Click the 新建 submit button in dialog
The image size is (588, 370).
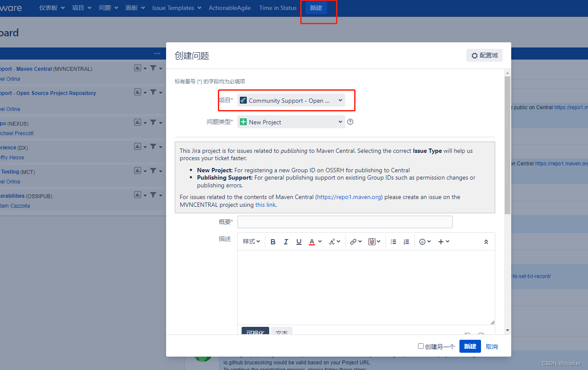(470, 346)
